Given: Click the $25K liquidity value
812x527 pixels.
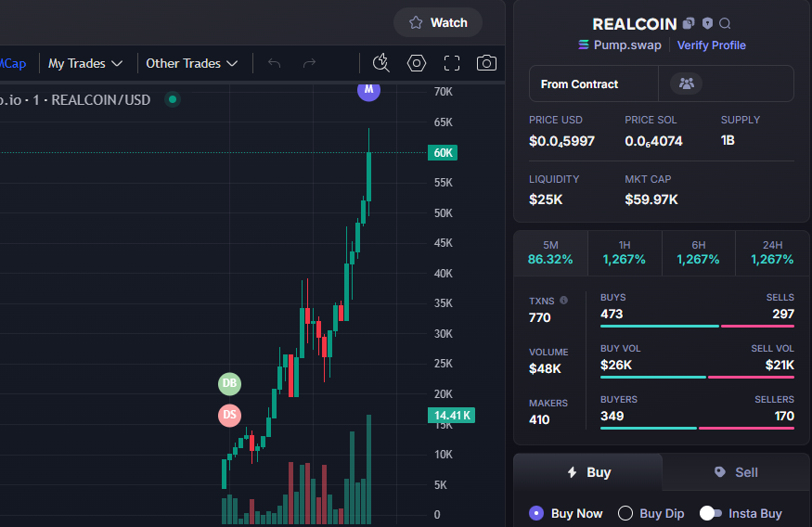Looking at the screenshot, I should tap(546, 199).
